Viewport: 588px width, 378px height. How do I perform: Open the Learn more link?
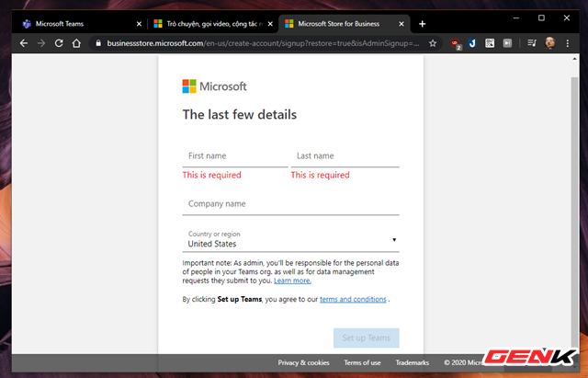(292, 281)
